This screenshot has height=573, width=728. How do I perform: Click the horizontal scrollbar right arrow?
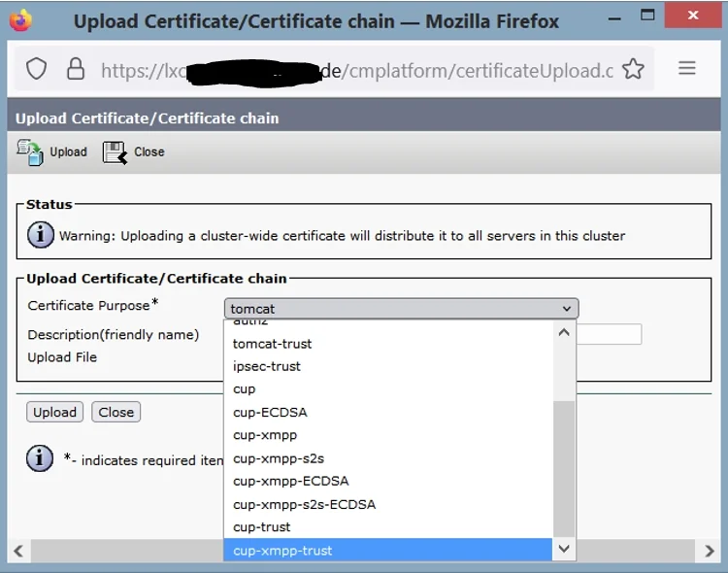tap(709, 552)
